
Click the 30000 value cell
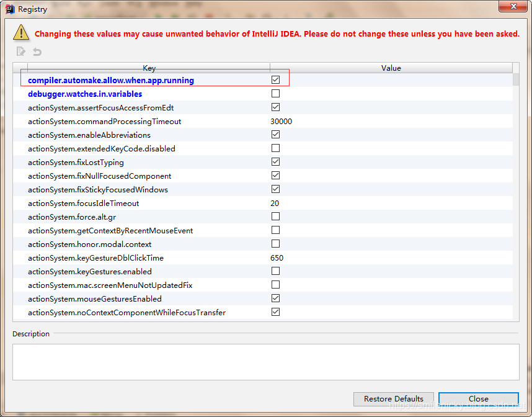point(282,121)
